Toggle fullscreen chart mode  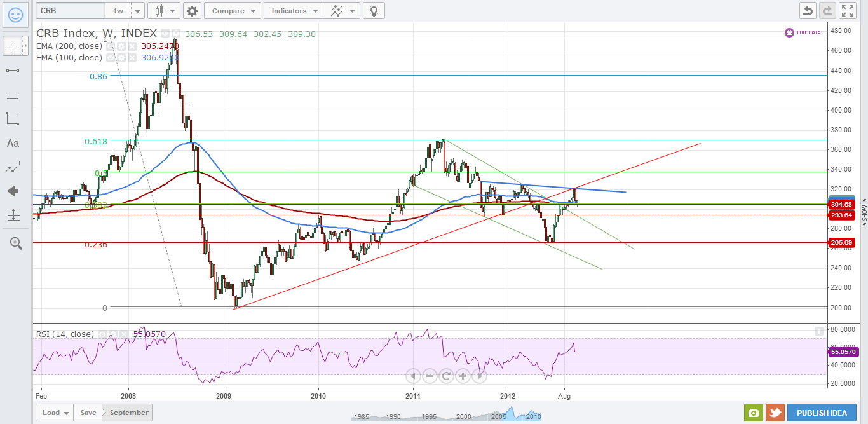pyautogui.click(x=848, y=11)
